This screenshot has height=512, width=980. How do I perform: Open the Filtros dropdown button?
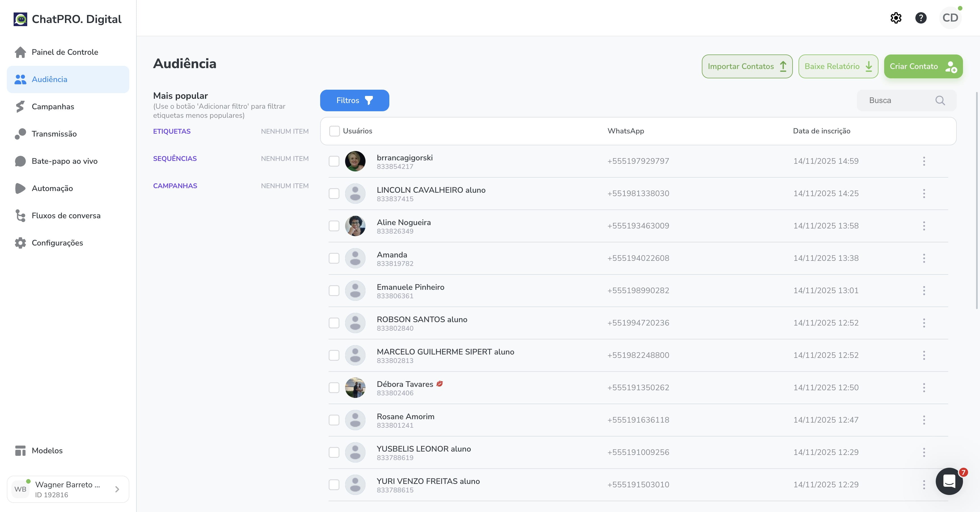(354, 100)
